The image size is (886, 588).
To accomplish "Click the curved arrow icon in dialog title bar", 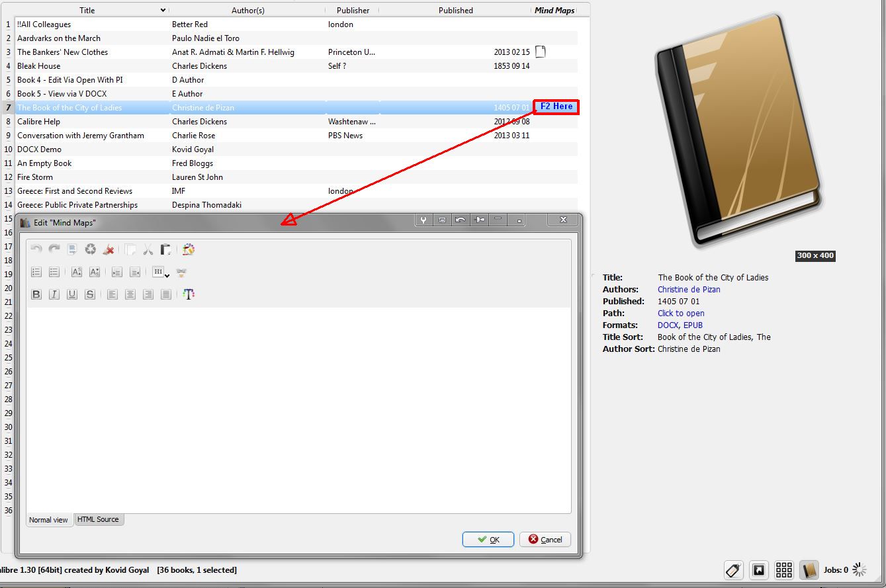I will pyautogui.click(x=461, y=220).
